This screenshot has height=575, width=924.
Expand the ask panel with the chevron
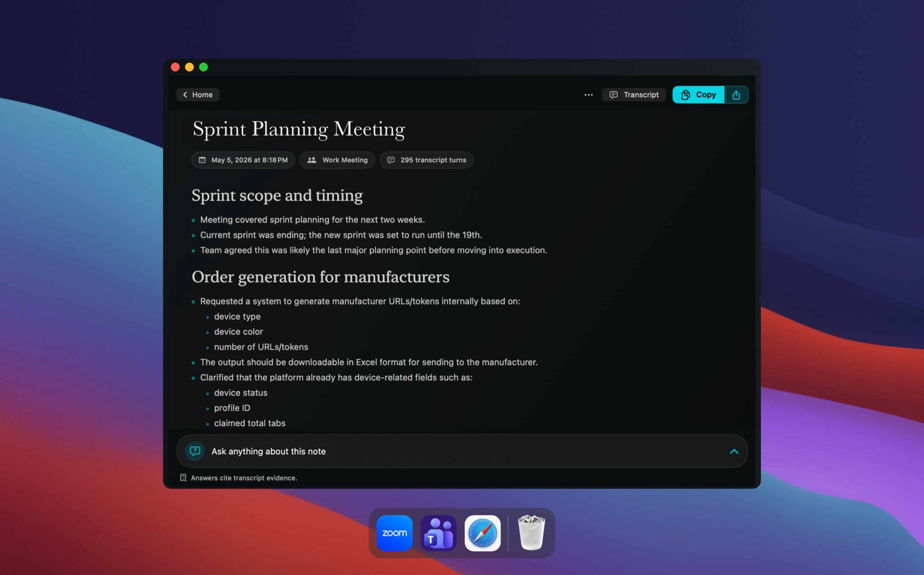pyautogui.click(x=734, y=452)
